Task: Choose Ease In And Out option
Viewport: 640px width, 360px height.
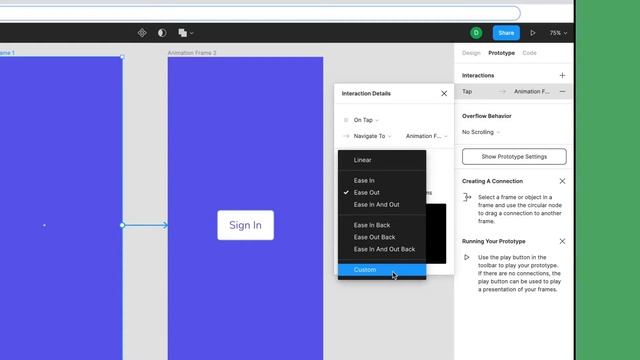Action: [x=382, y=204]
